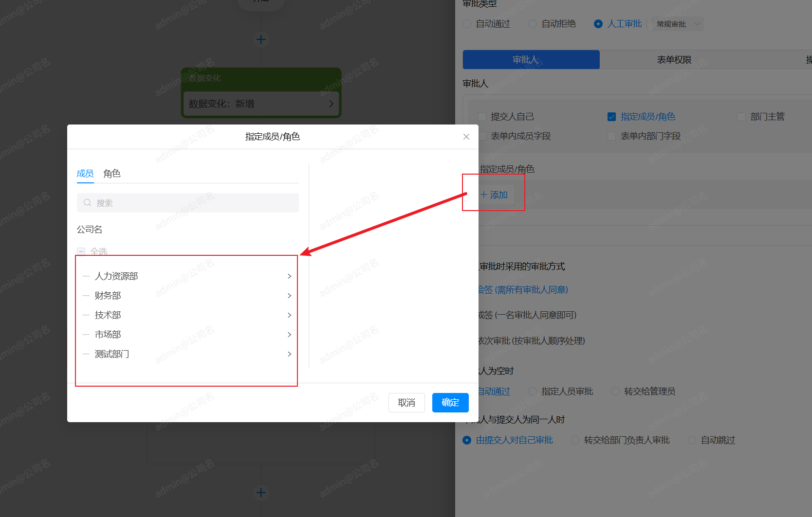Expand the 技术部 department chevron
812x517 pixels.
[289, 315]
